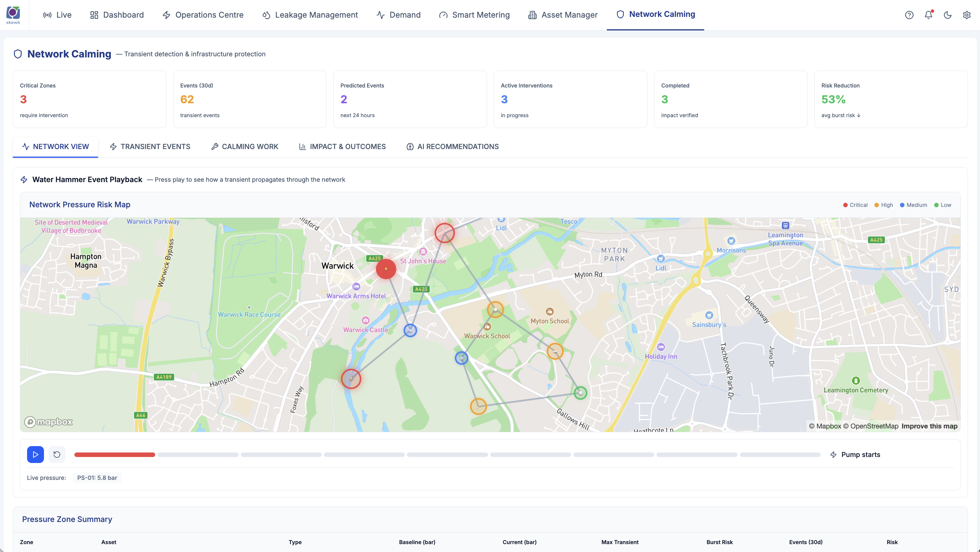Open the help question mark icon
This screenshot has height=552, width=980.
coord(909,15)
